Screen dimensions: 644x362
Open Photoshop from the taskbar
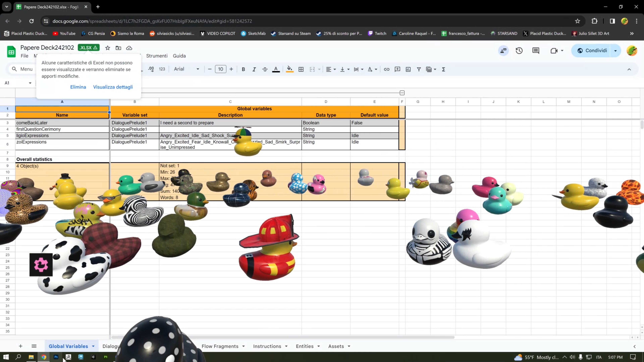(x=56, y=357)
